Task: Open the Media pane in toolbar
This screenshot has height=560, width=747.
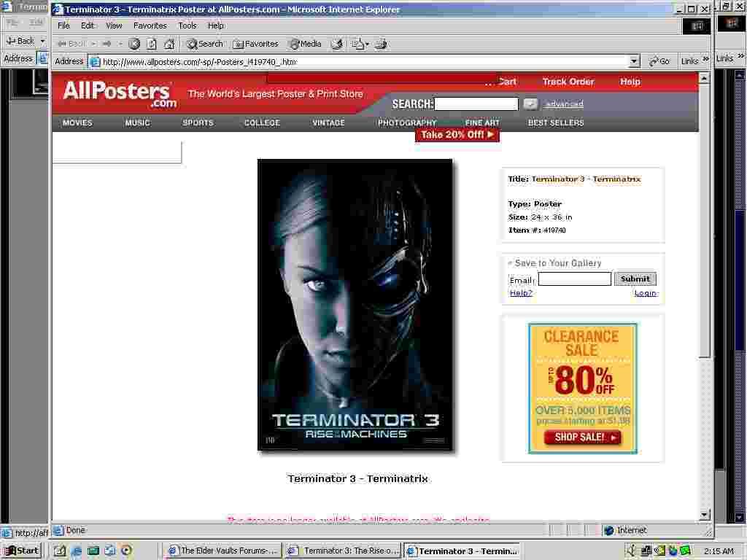Action: pyautogui.click(x=306, y=44)
